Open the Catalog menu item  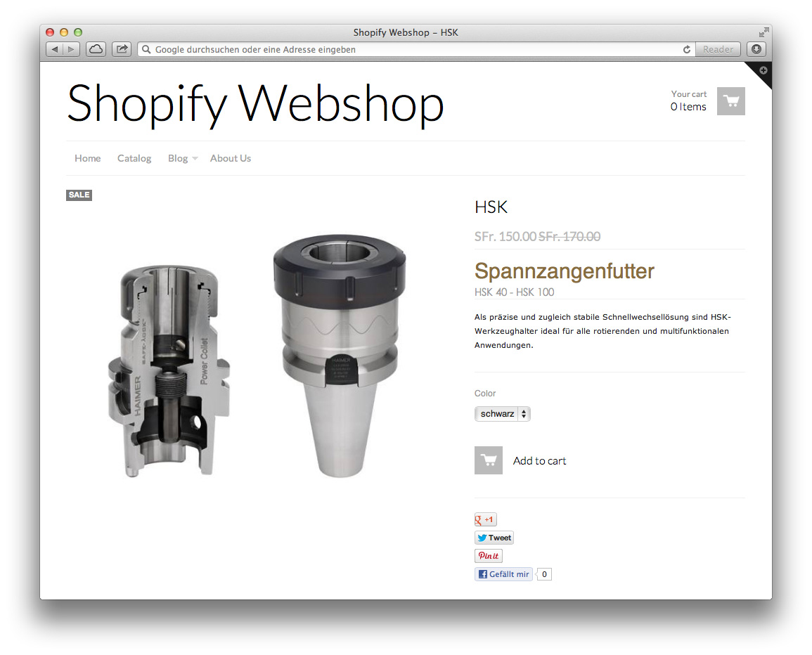[x=134, y=158]
